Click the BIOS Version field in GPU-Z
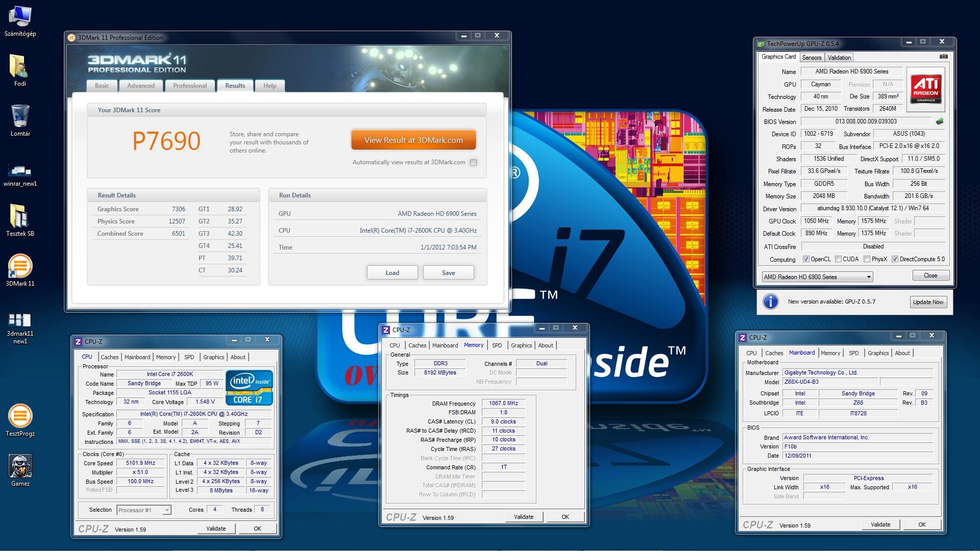The height and width of the screenshot is (551, 980). point(866,121)
